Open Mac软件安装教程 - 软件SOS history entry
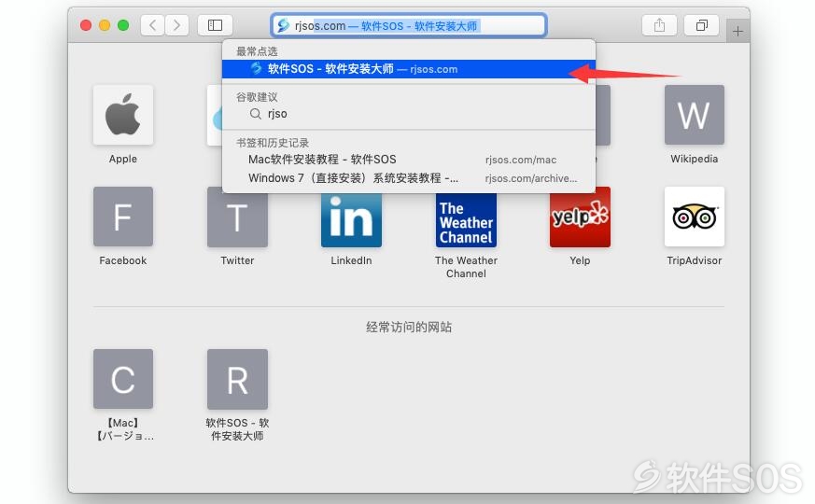Viewport: 815px width, 504px height. click(x=409, y=160)
